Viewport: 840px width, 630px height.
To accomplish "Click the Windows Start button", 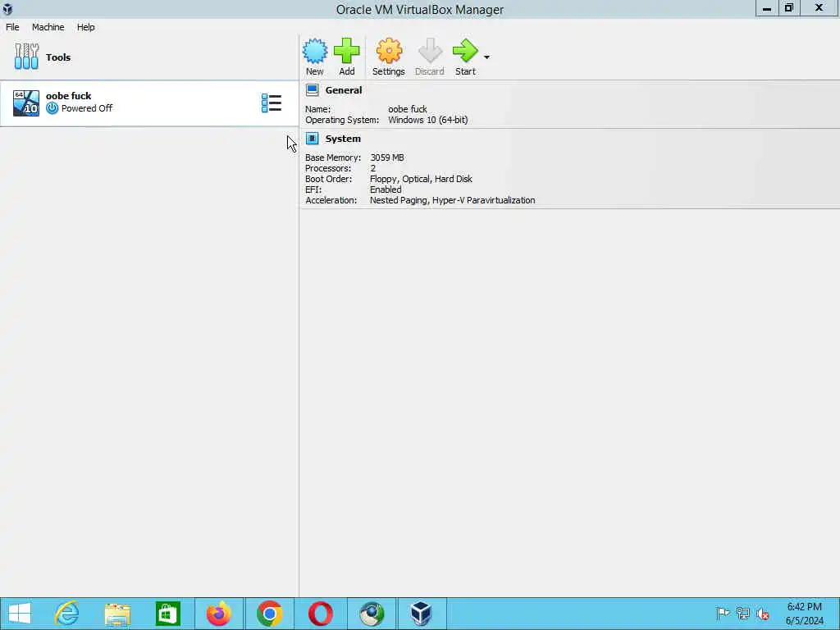I will tap(20, 614).
